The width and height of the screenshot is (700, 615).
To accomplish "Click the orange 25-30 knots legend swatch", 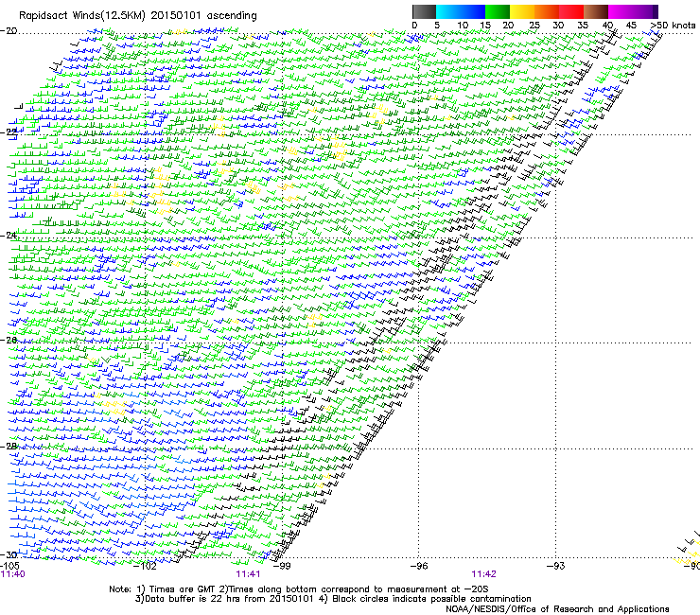I will tap(547, 11).
